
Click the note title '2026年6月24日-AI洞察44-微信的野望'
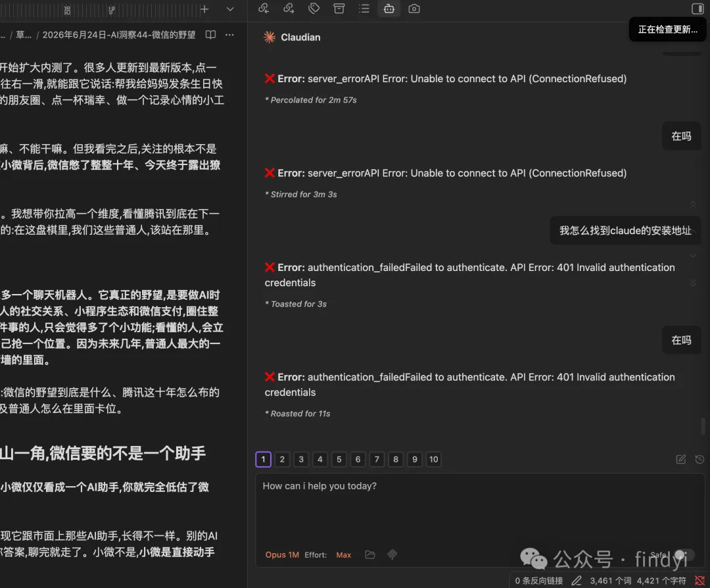coord(118,35)
